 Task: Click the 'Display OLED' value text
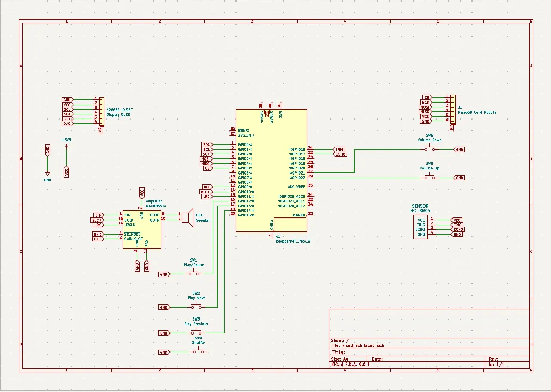click(x=118, y=115)
